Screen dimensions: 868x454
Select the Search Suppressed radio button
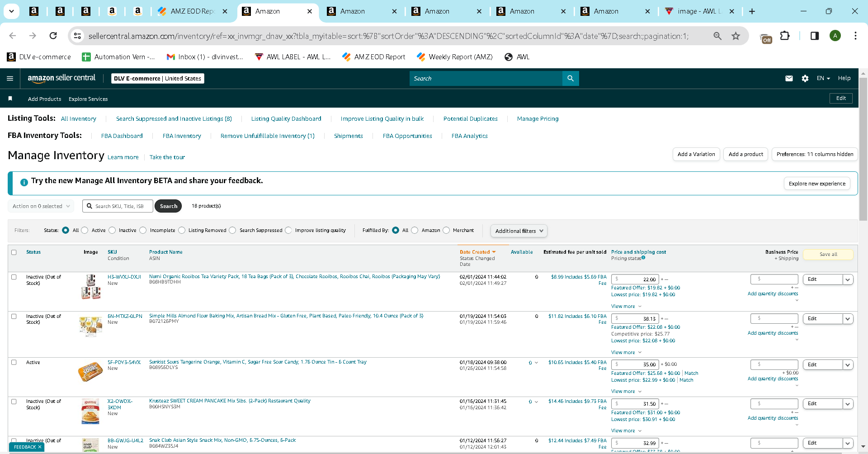click(232, 230)
